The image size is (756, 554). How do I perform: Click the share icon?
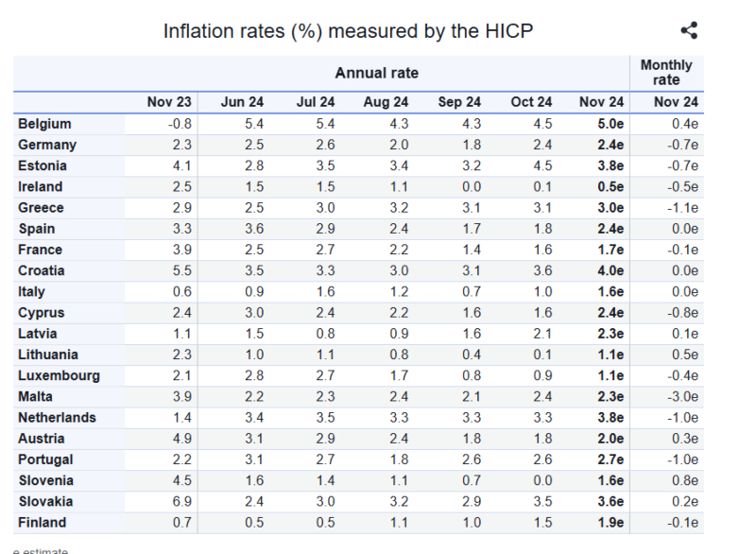pyautogui.click(x=689, y=30)
